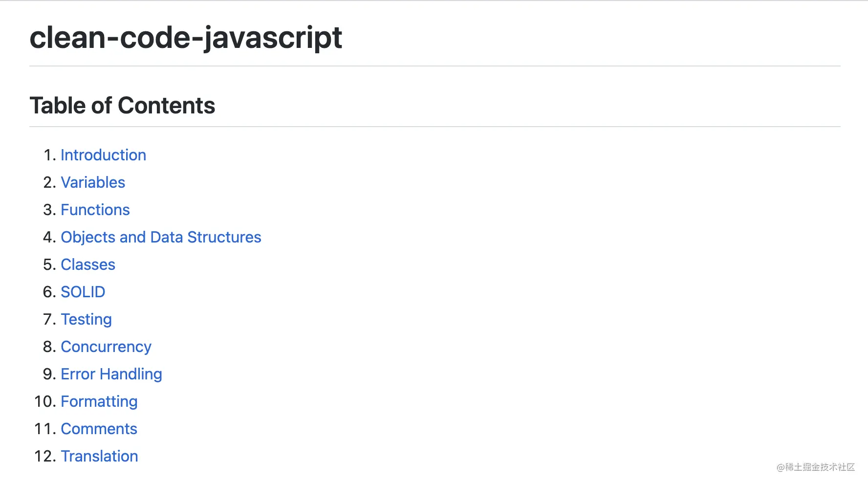
Task: Go to the Variables section link
Action: click(x=93, y=182)
